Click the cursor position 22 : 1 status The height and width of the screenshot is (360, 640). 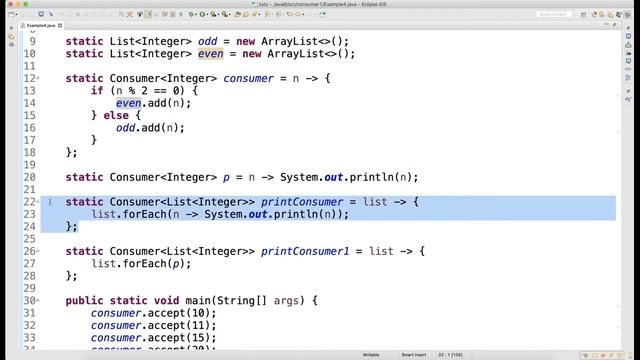(451, 355)
